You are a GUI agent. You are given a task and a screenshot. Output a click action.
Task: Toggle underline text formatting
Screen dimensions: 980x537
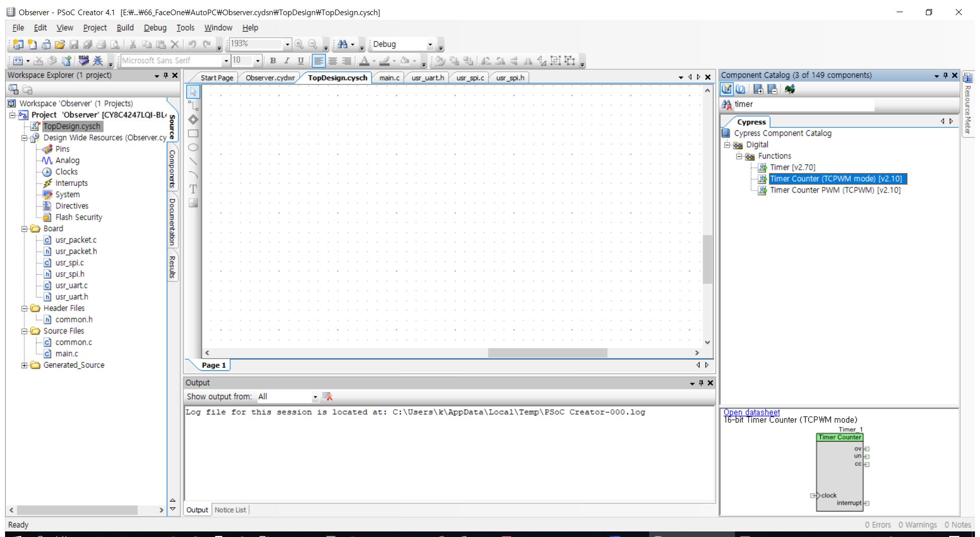coord(301,61)
